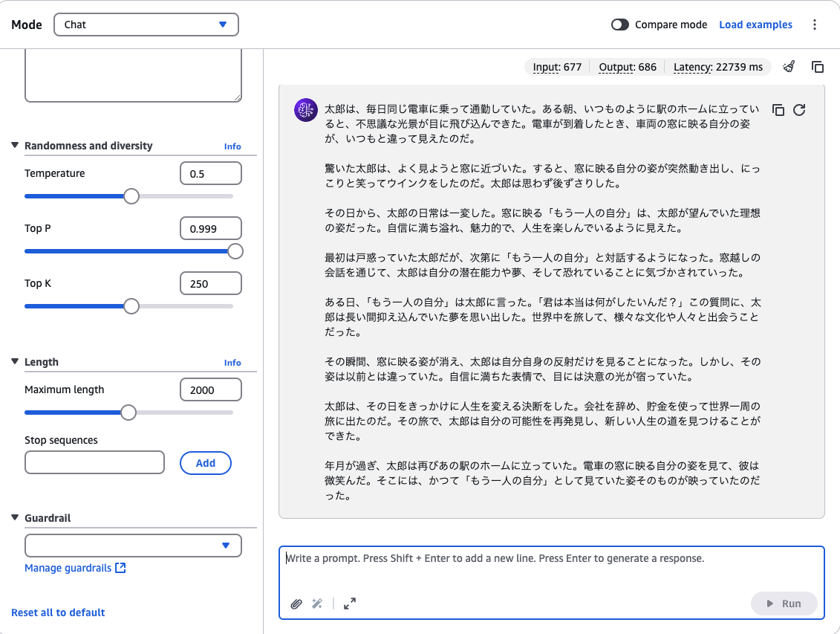Copy entire conversation icon beside Latency
The image size is (840, 634).
tap(818, 67)
